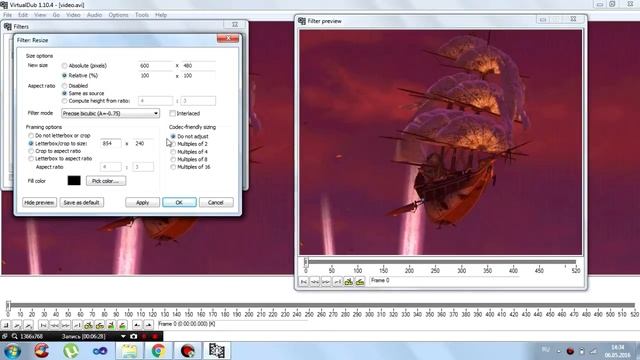Open the Filter mode dropdown

pos(110,113)
